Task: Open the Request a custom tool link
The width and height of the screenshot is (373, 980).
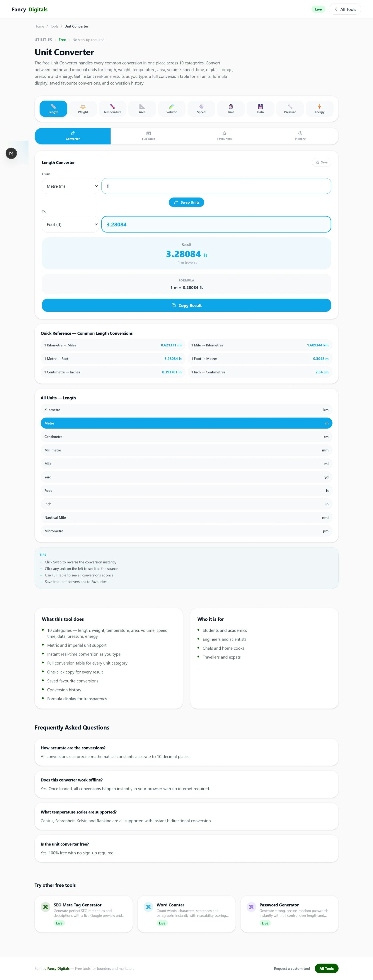Action: point(292,969)
